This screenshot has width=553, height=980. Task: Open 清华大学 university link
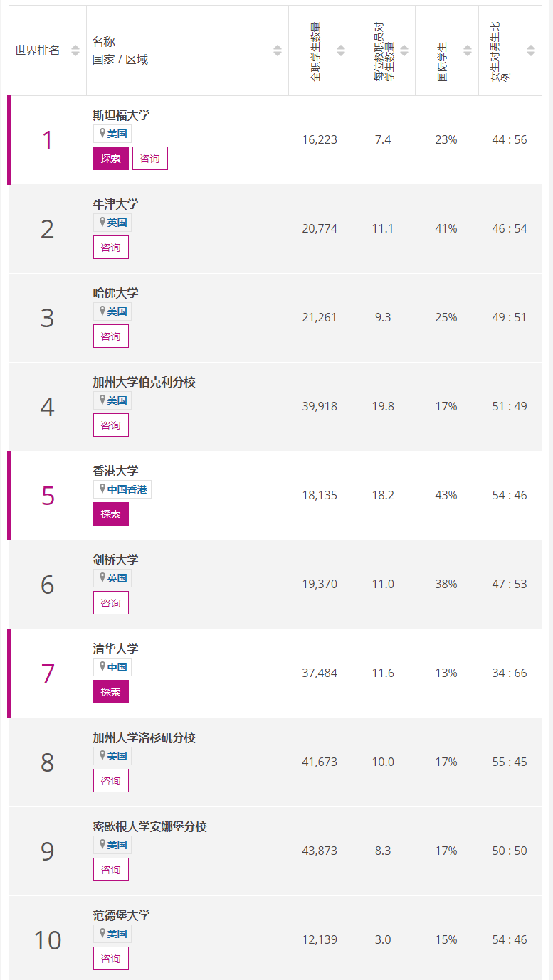tap(116, 649)
